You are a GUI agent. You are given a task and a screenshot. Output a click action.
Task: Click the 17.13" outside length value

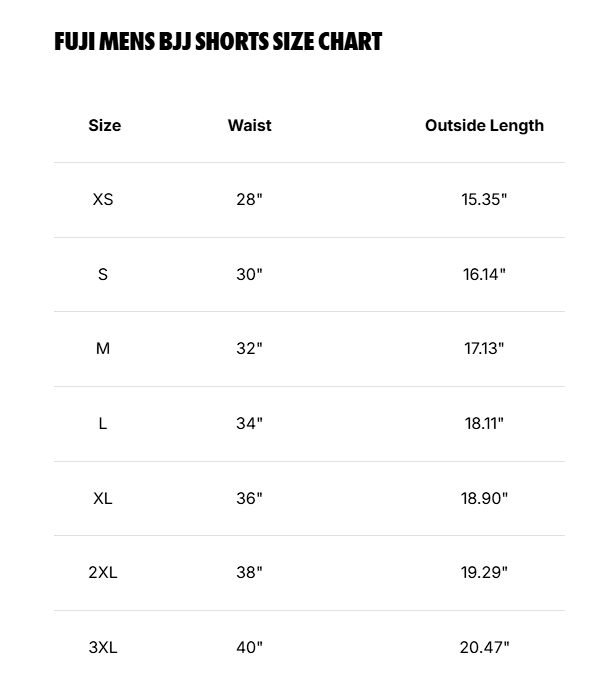pos(484,349)
